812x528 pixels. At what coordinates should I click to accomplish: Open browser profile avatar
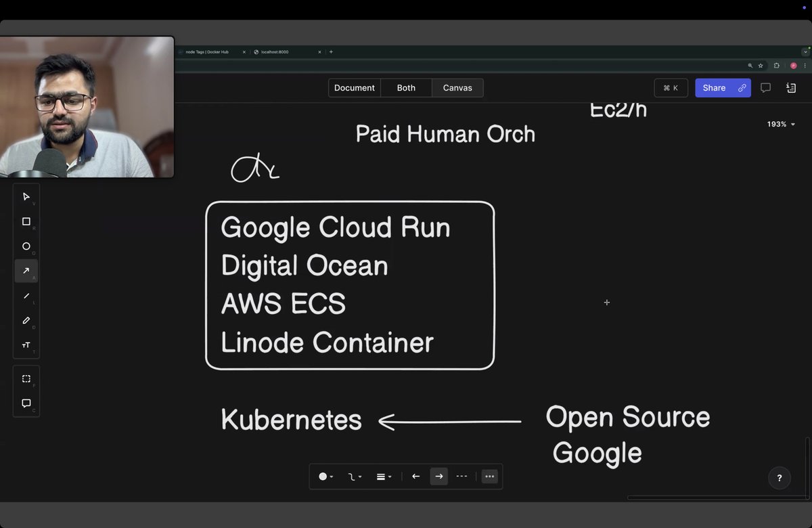794,66
